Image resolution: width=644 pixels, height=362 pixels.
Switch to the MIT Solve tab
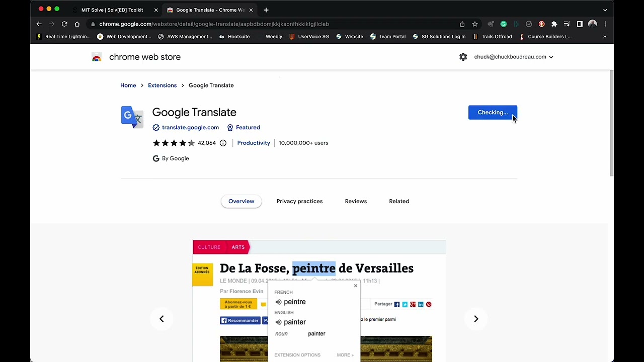[x=112, y=10]
